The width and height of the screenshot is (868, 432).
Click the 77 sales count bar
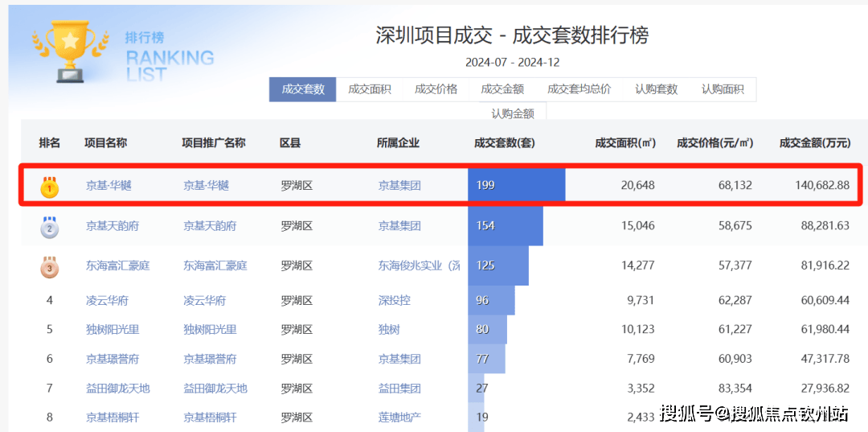coord(486,359)
